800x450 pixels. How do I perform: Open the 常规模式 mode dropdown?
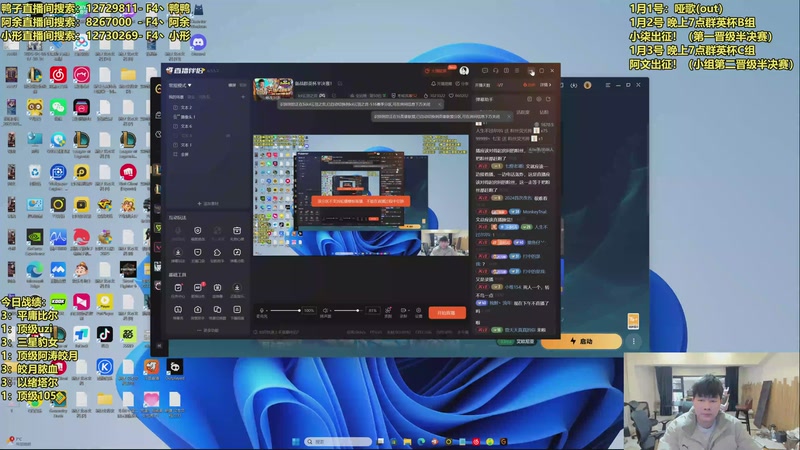pos(180,85)
